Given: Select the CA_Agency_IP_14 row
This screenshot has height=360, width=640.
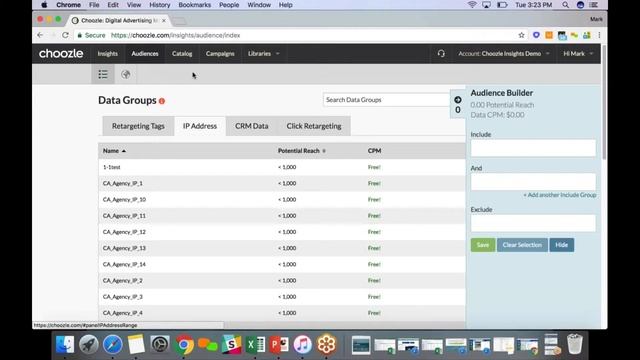Looking at the screenshot, I should (x=282, y=264).
